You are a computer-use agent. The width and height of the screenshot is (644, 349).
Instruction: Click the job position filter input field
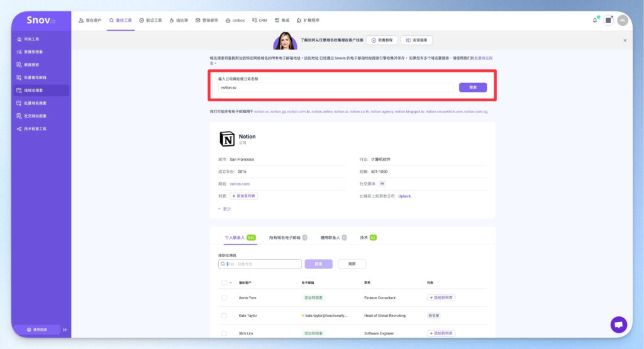click(x=260, y=264)
